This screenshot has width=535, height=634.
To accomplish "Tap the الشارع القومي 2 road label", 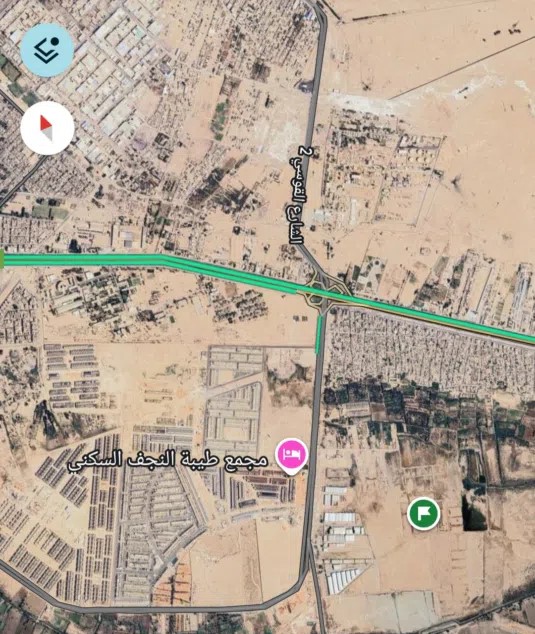I will click(x=299, y=195).
